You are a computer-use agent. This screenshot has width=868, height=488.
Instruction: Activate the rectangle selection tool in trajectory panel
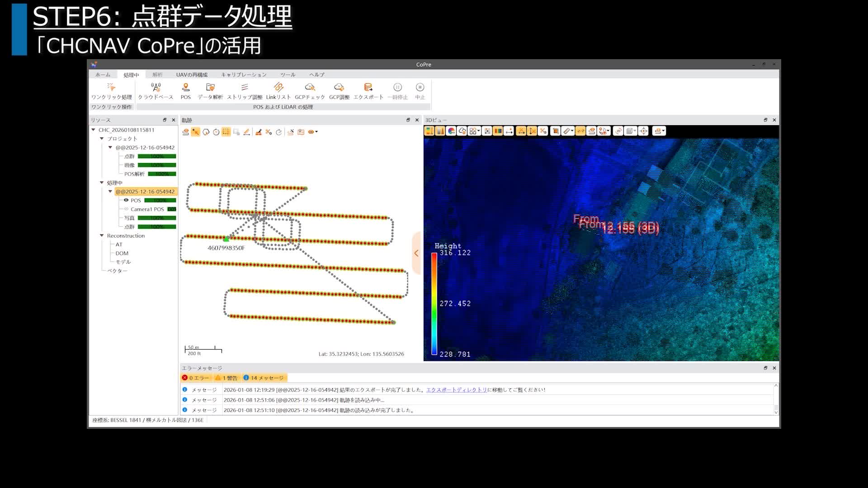226,132
